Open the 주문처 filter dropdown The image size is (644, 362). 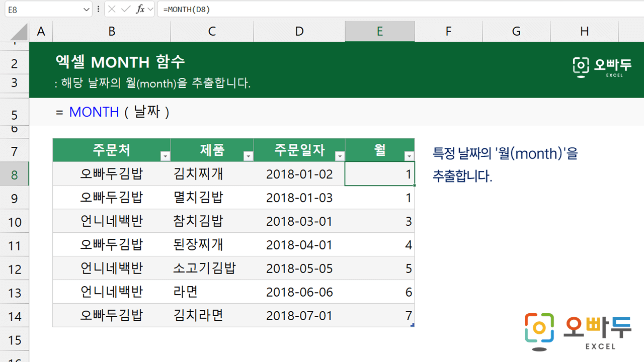click(x=165, y=156)
